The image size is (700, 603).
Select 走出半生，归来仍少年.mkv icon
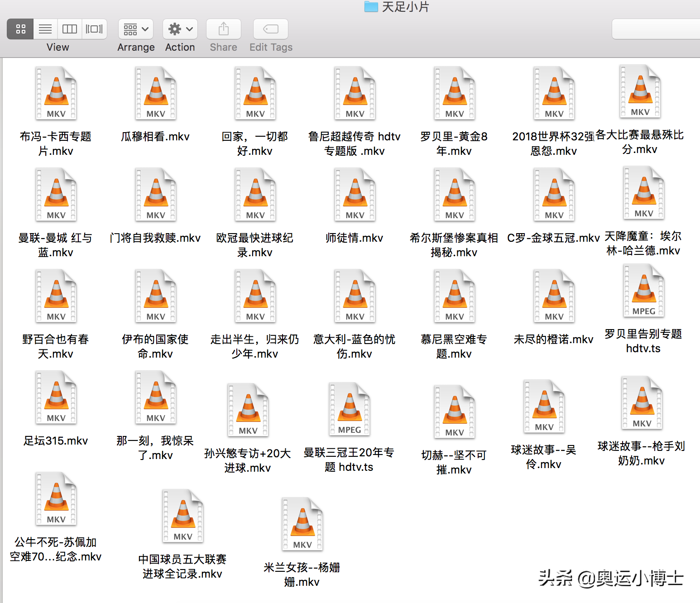point(255,296)
